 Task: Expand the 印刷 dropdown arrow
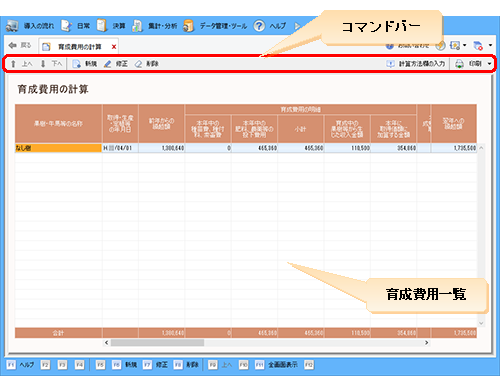point(489,64)
